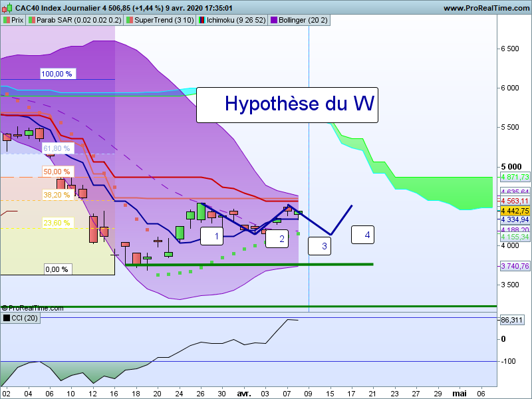
Task: Select the "Hypothèse du W" text annotation
Action: 287,105
